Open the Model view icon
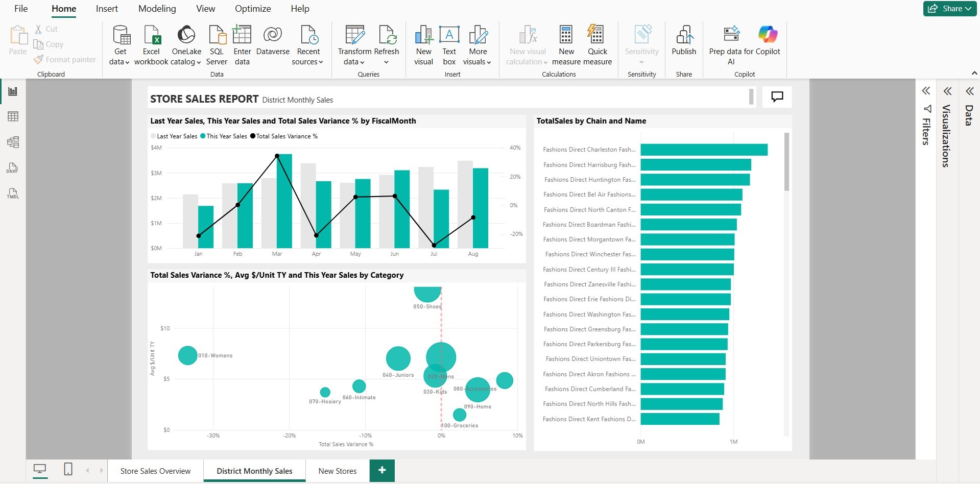This screenshot has width=980, height=484. [13, 142]
